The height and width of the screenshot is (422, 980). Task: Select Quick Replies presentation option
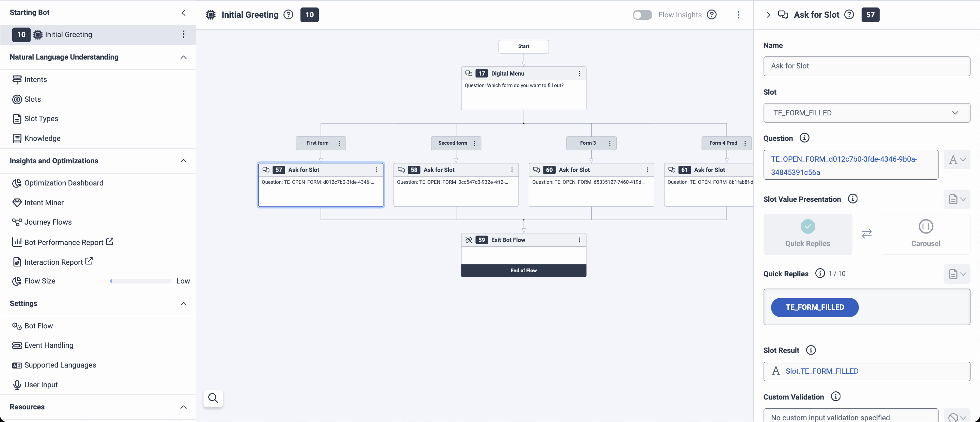[x=807, y=234]
